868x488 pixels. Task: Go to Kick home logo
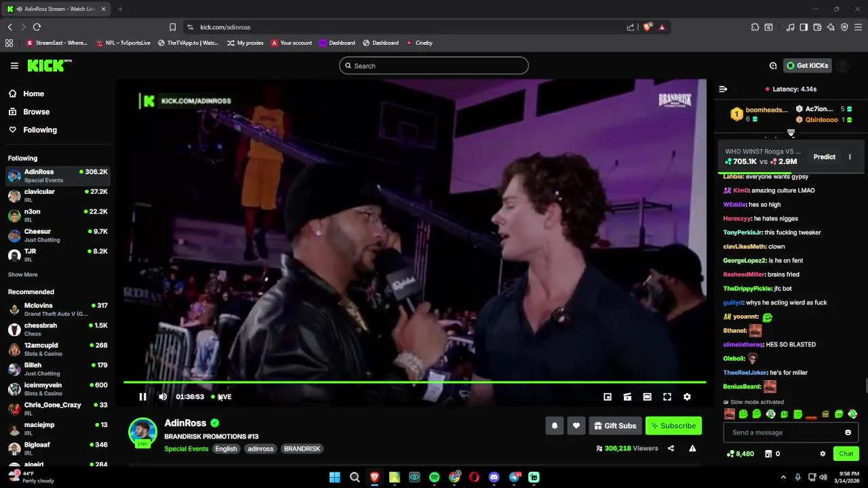pos(49,65)
